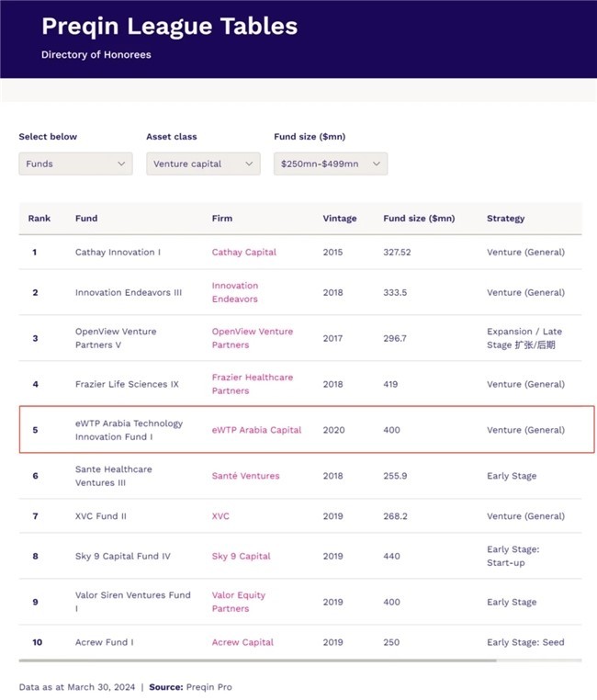Open the Acrew Capital firm link
The height and width of the screenshot is (700, 597).
point(243,642)
